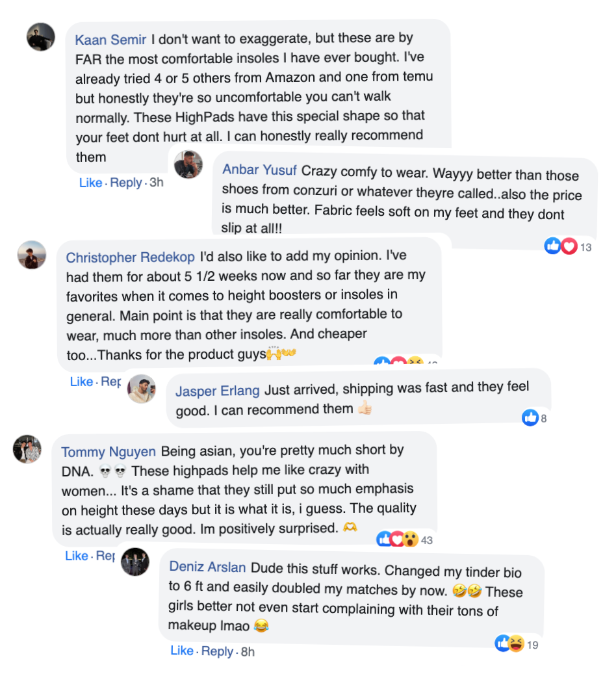
Task: Like Kaan Semir's comment
Action: 90,183
